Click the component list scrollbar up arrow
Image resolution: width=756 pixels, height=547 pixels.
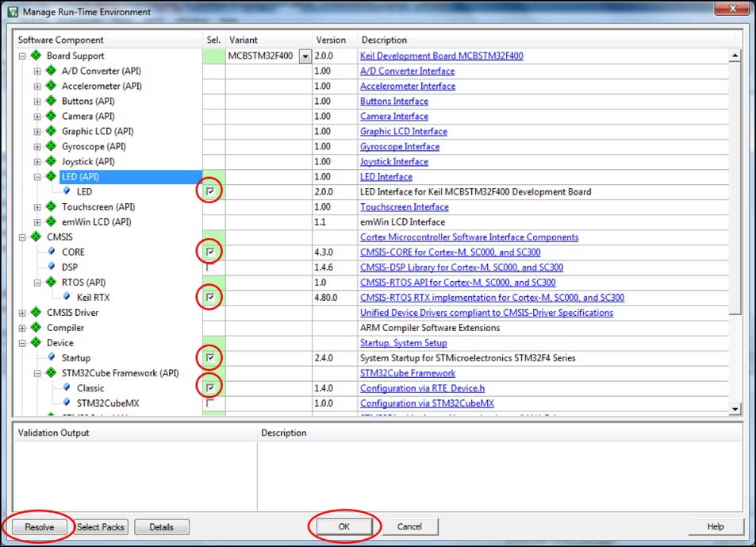tap(735, 55)
